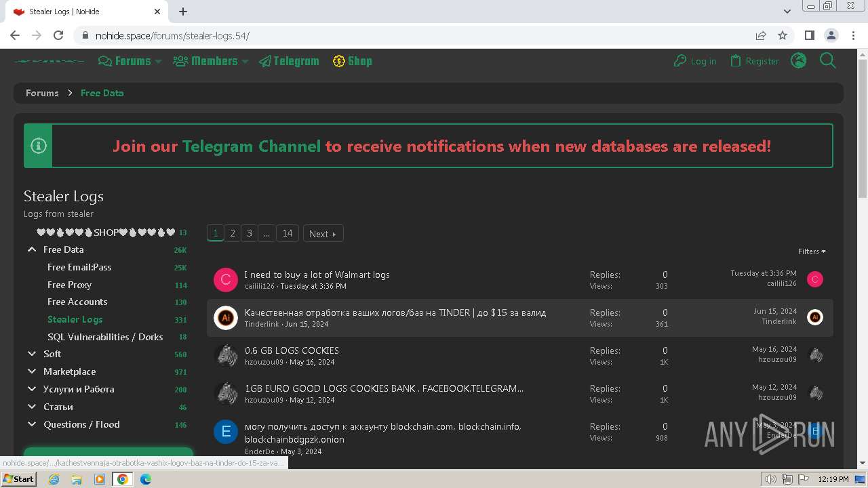The height and width of the screenshot is (488, 868).
Task: Open the Telegram navigation link
Action: click(289, 61)
